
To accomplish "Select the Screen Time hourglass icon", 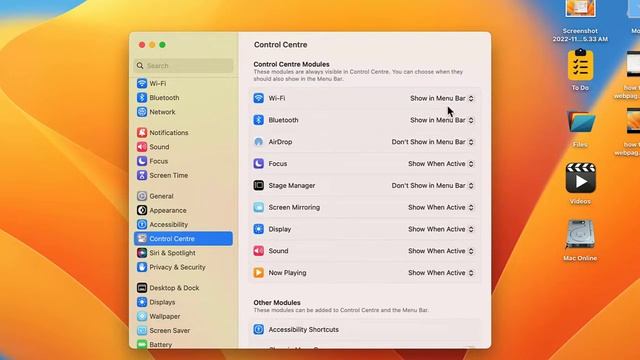I will (142, 176).
